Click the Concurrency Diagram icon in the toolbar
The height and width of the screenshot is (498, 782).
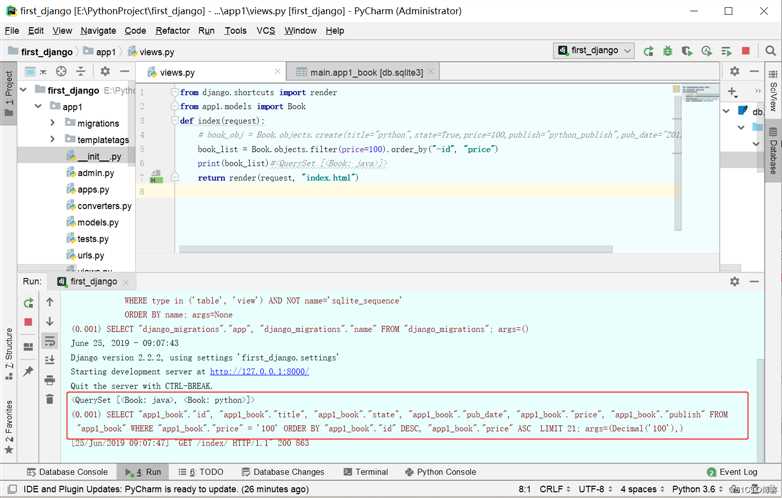pos(726,51)
